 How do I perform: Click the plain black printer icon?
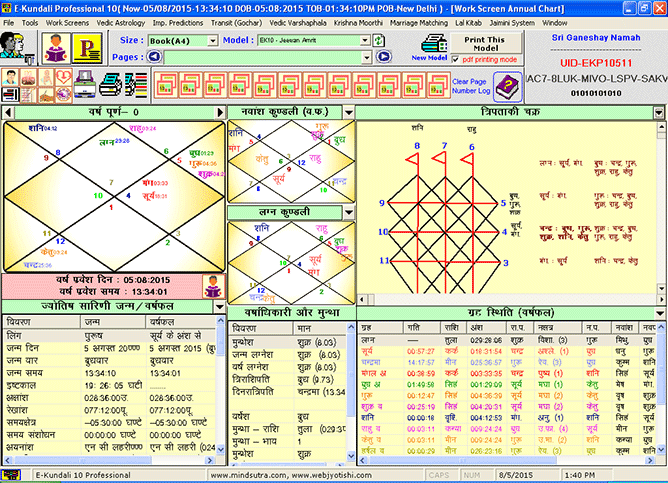pyautogui.click(x=111, y=84)
